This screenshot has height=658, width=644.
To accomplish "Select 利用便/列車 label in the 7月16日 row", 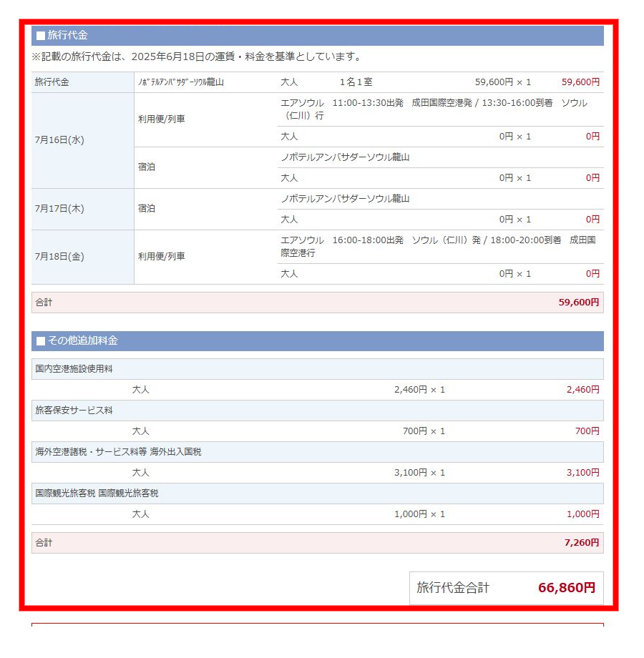I will (x=162, y=119).
